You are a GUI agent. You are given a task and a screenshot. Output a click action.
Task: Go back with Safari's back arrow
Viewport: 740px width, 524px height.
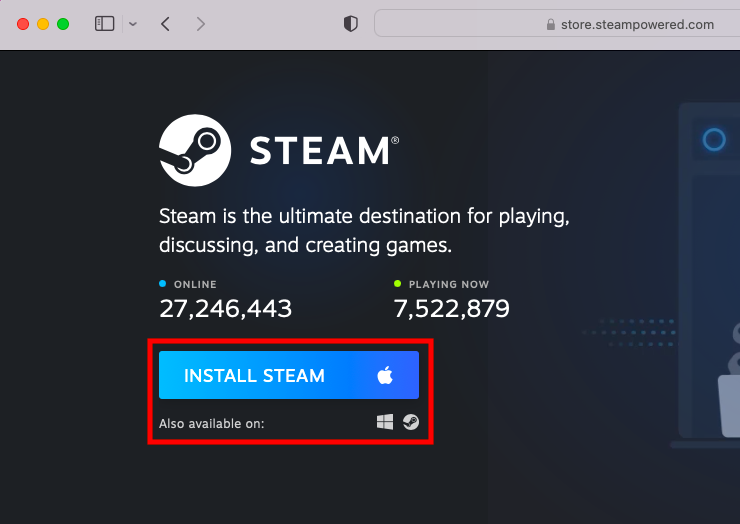(165, 24)
